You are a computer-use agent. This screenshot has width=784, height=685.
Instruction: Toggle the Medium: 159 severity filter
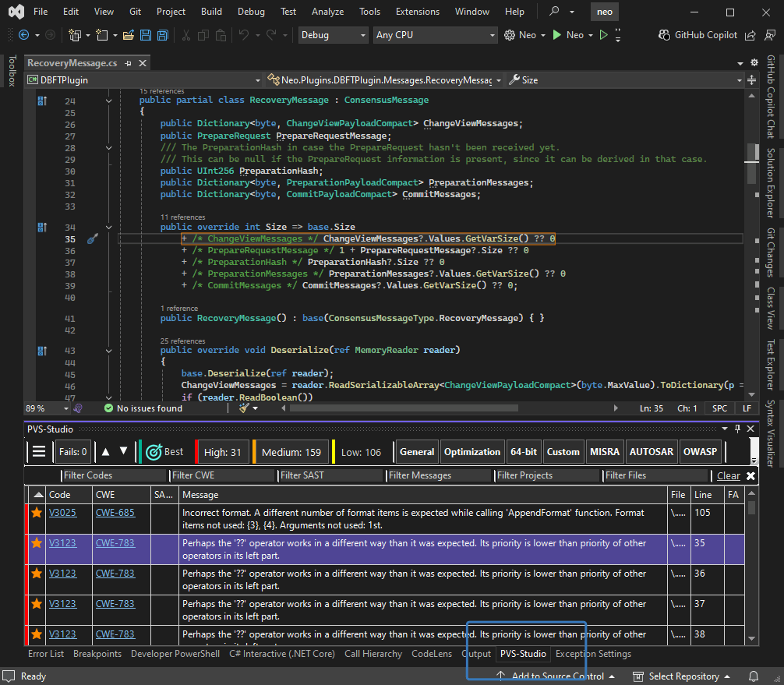[x=291, y=452]
